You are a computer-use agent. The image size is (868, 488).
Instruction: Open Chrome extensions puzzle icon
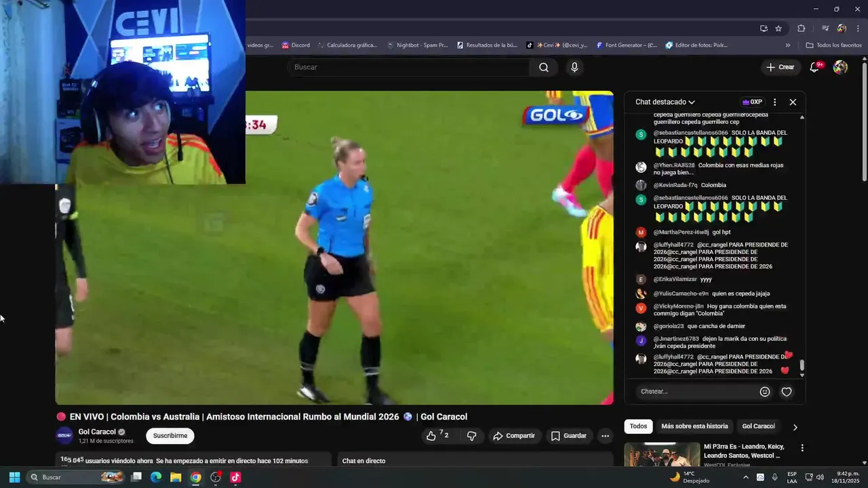pyautogui.click(x=801, y=28)
